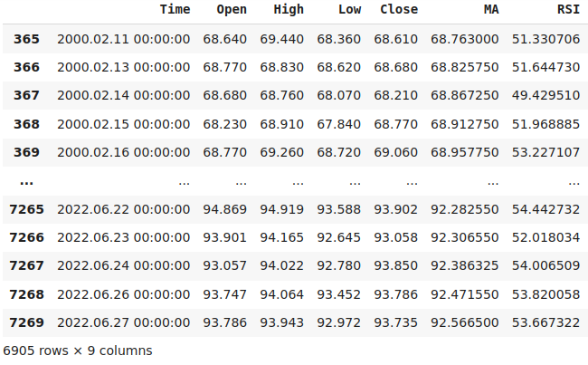
Task: Click the Low column header
Action: (x=350, y=9)
